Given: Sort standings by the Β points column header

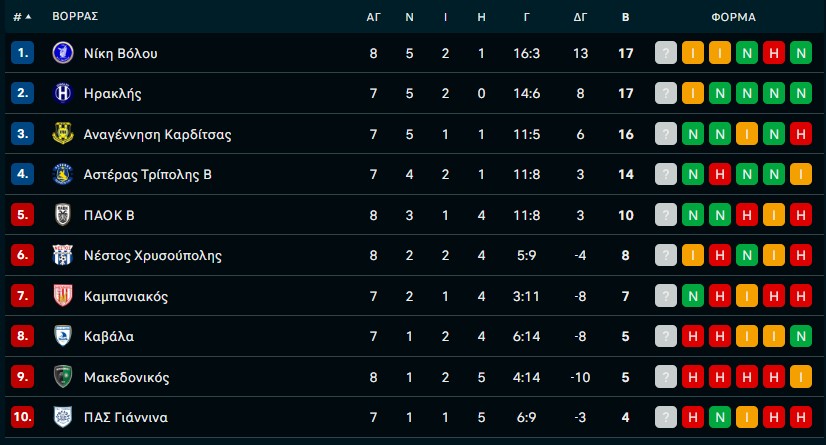Looking at the screenshot, I should tap(626, 17).
